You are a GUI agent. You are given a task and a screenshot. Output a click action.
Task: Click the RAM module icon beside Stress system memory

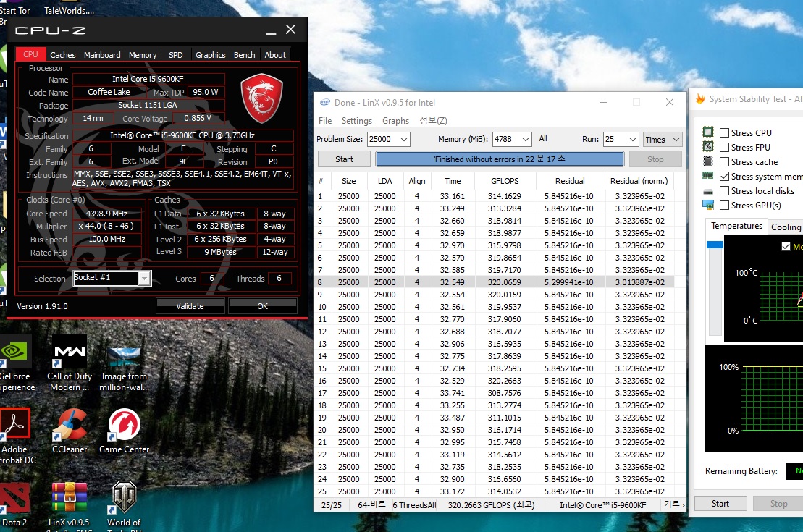708,176
